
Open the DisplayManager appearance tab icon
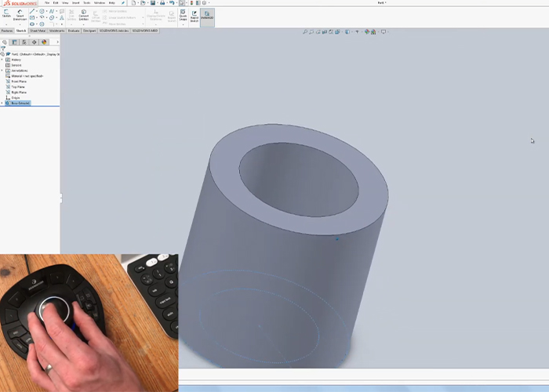tap(44, 42)
